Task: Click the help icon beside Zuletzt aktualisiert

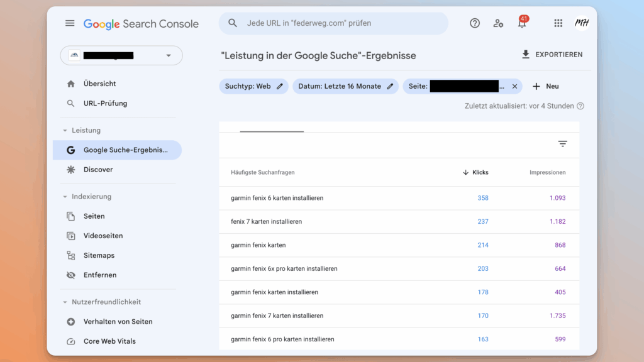Action: click(580, 106)
